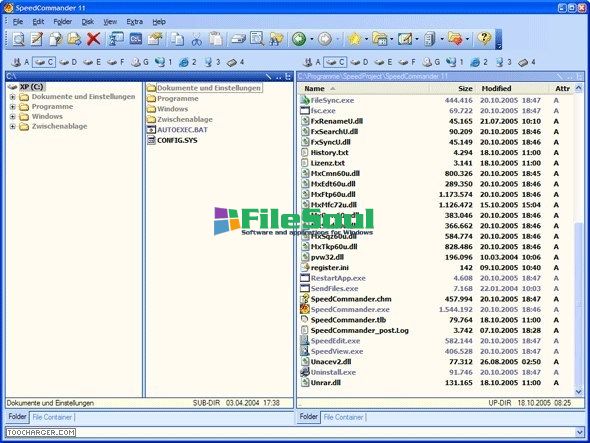This screenshot has height=443, width=590.
Task: Click the yellow star Favorites icon
Action: 354,39
